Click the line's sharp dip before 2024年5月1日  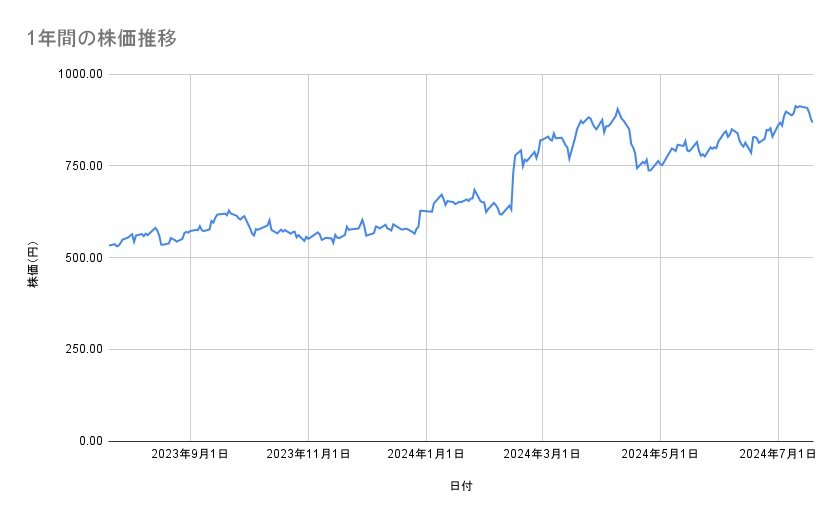[637, 167]
